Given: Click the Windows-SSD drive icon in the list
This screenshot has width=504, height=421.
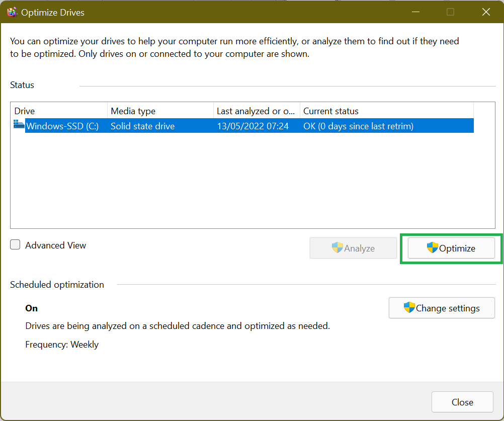Looking at the screenshot, I should point(19,125).
